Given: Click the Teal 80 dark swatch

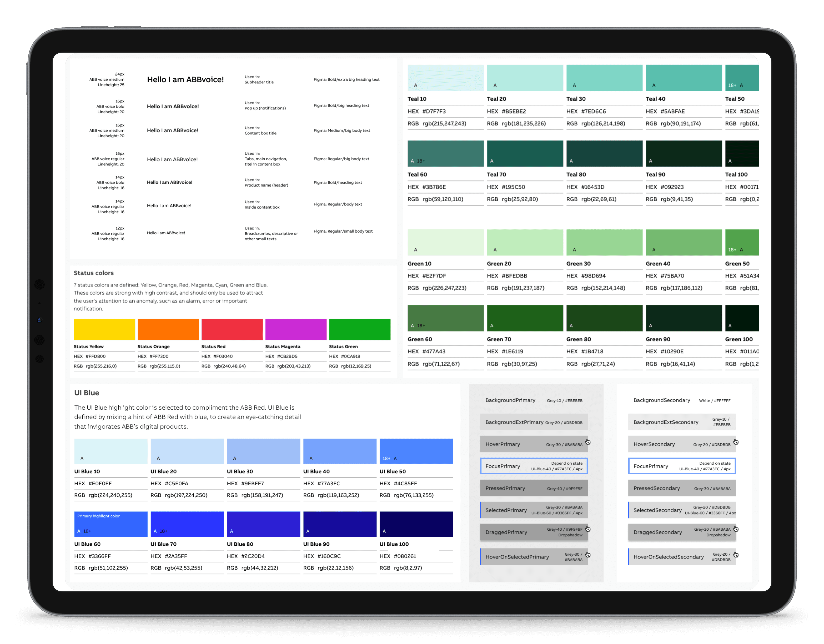Looking at the screenshot, I should tap(604, 154).
